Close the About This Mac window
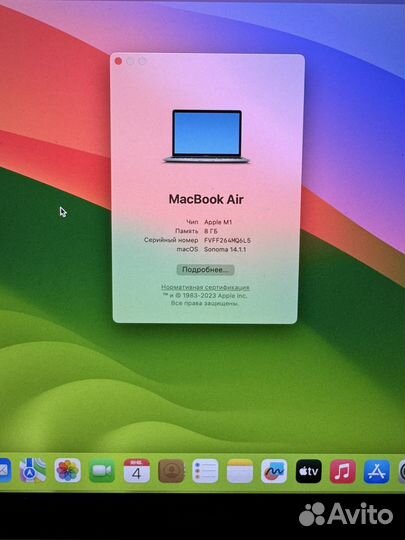The image size is (405, 540). 118,61
